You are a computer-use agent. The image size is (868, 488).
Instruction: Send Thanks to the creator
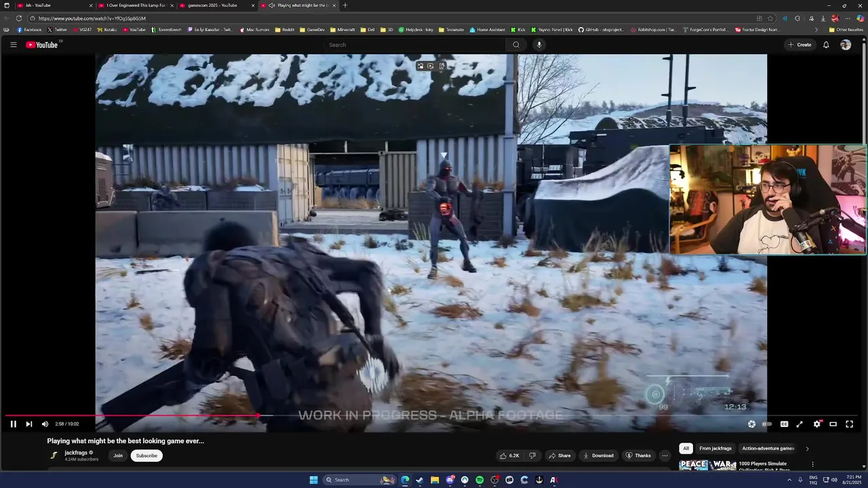coord(638,455)
